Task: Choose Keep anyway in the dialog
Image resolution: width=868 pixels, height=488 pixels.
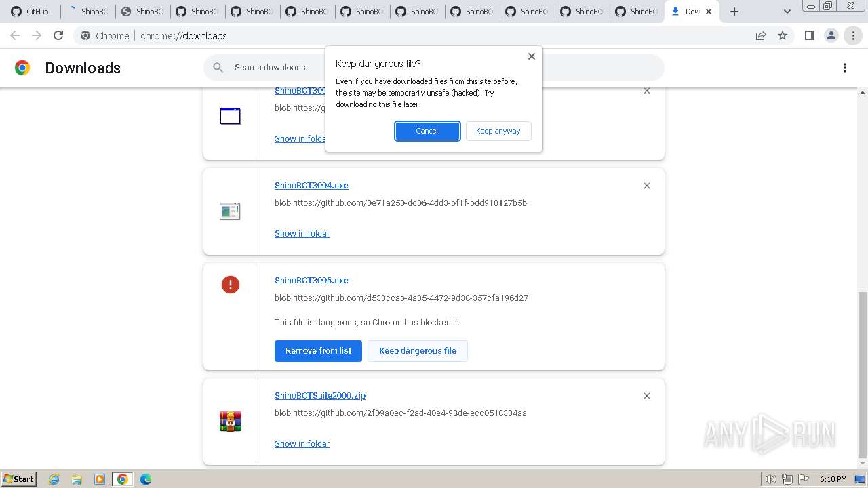Action: click(x=498, y=131)
